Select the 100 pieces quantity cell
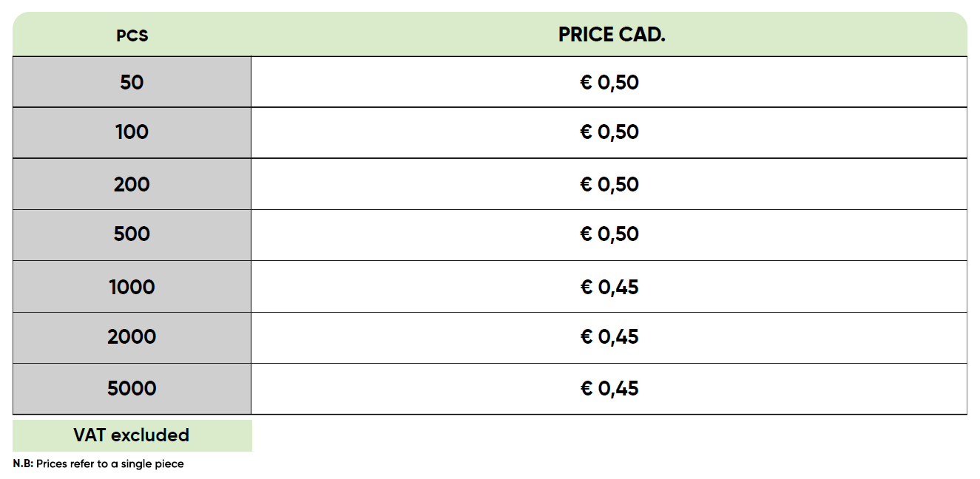The image size is (980, 479). click(x=132, y=132)
